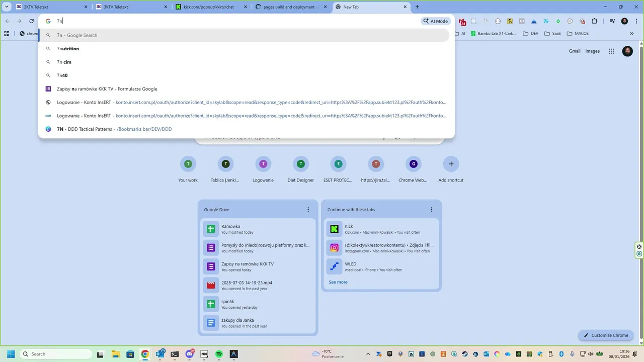
Task: Select the '7n - Google Search' suggestion
Action: pos(244,35)
